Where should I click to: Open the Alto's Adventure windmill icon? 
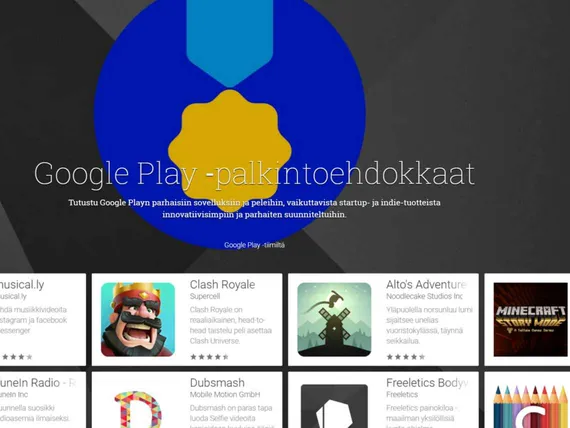coord(334,319)
